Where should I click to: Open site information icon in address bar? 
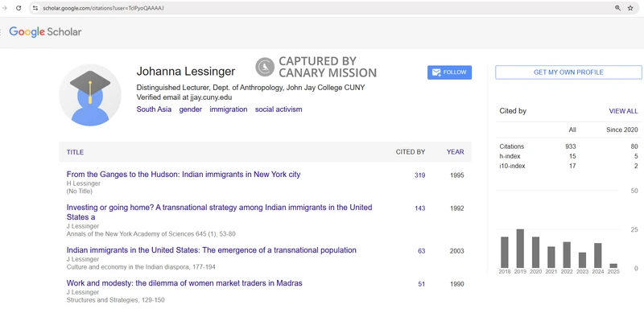[35, 8]
